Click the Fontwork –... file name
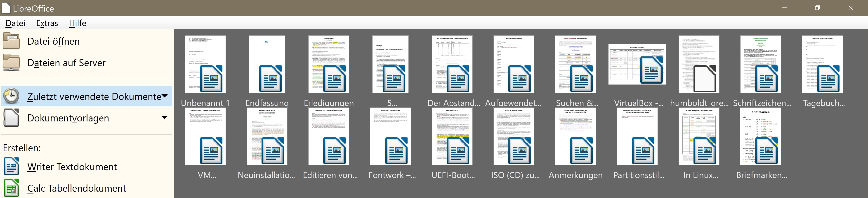 click(392, 175)
